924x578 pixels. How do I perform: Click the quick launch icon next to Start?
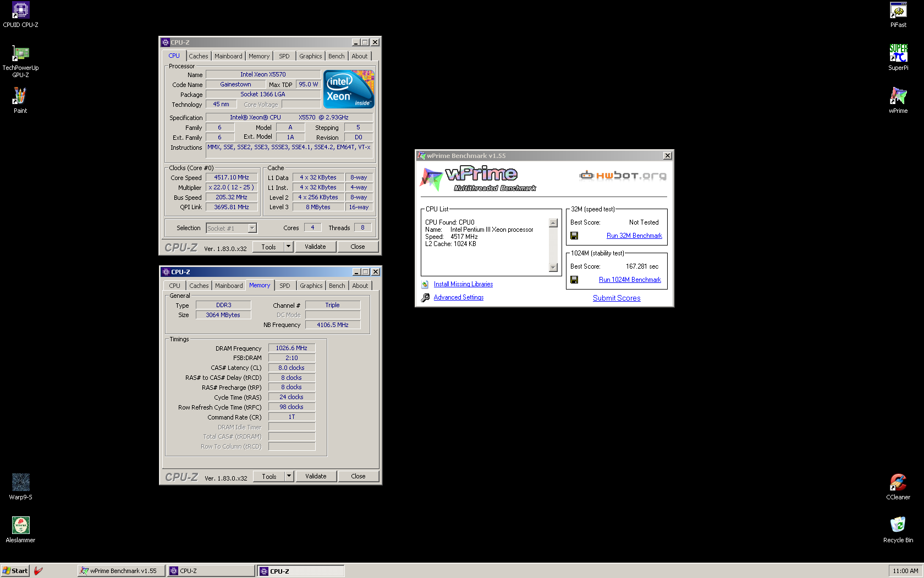[x=38, y=571]
